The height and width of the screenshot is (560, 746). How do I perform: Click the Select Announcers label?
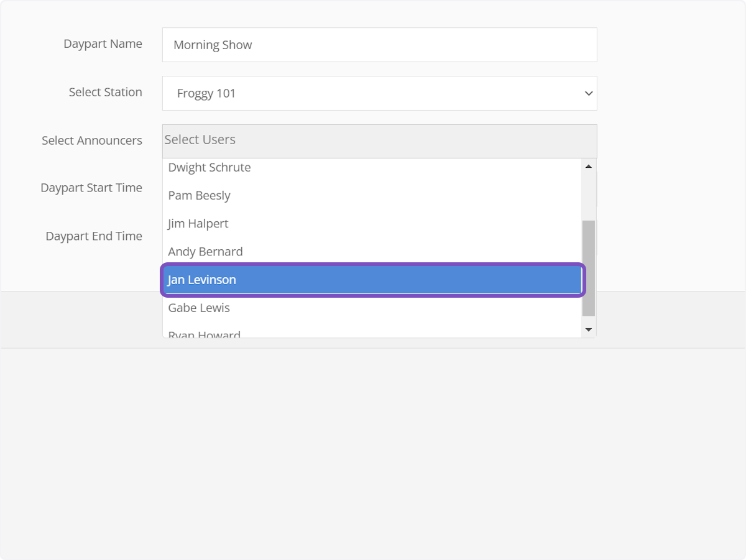click(x=91, y=140)
